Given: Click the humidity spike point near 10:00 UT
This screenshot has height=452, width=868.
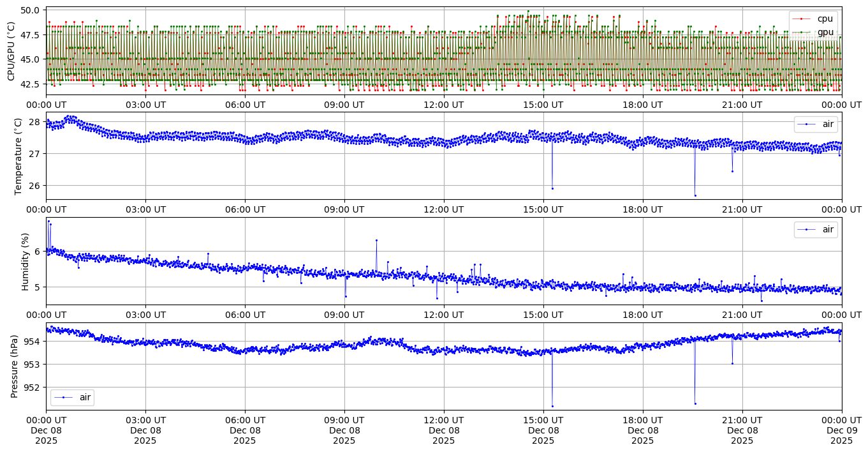Looking at the screenshot, I should pyautogui.click(x=376, y=240).
